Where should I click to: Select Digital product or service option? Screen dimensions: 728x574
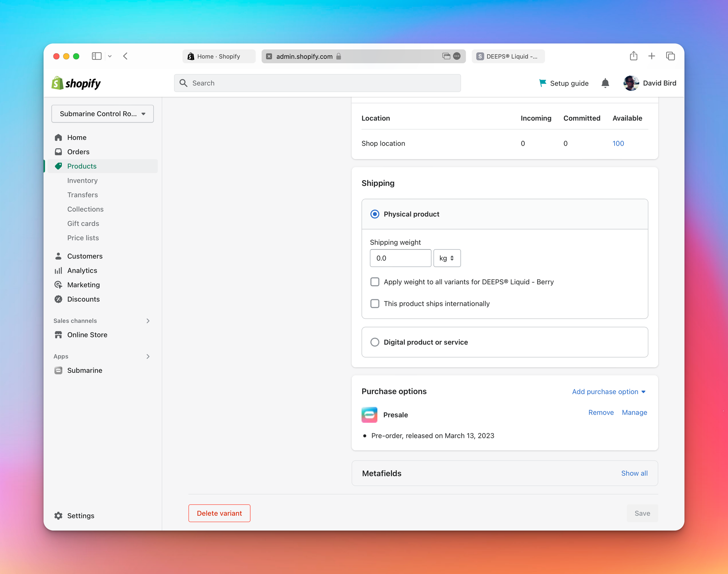click(375, 342)
